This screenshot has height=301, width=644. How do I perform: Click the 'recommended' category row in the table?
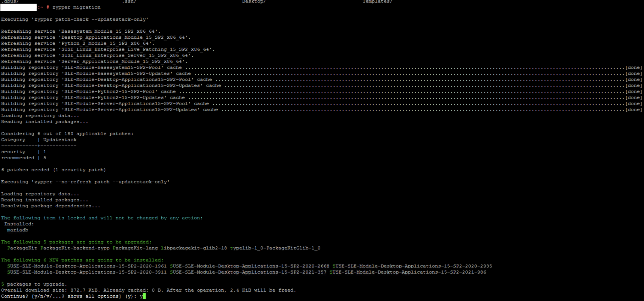pyautogui.click(x=18, y=158)
